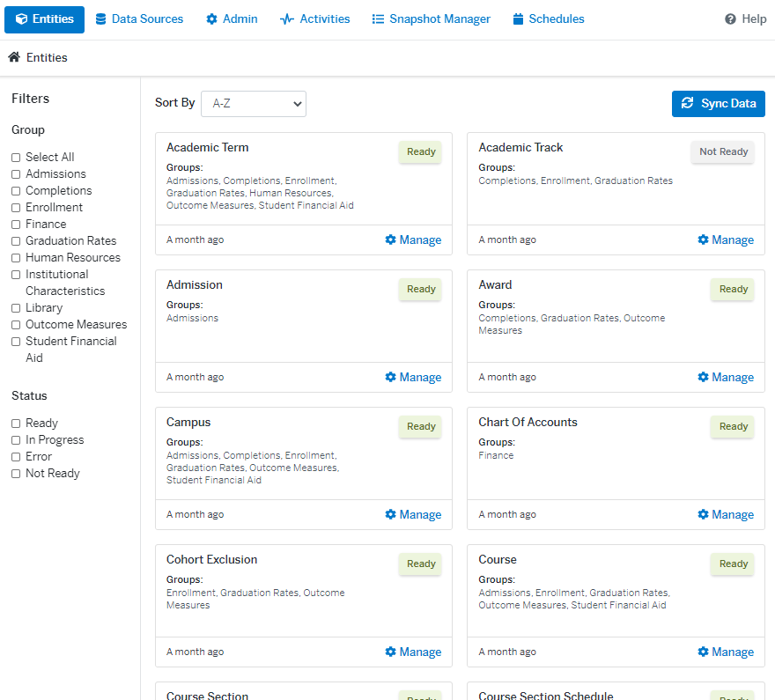This screenshot has height=700, width=775.
Task: Check the Finance group filter
Action: pos(16,225)
